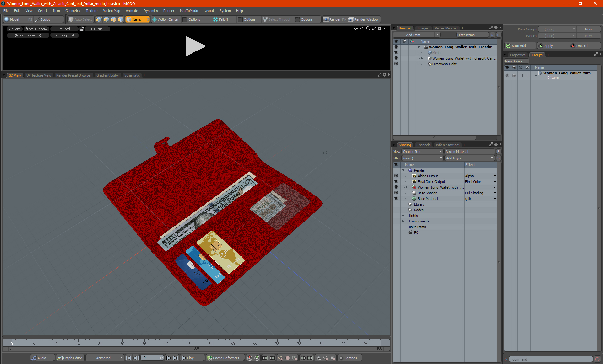Switch to Schematic tab
Image resolution: width=603 pixels, height=364 pixels.
coord(132,75)
